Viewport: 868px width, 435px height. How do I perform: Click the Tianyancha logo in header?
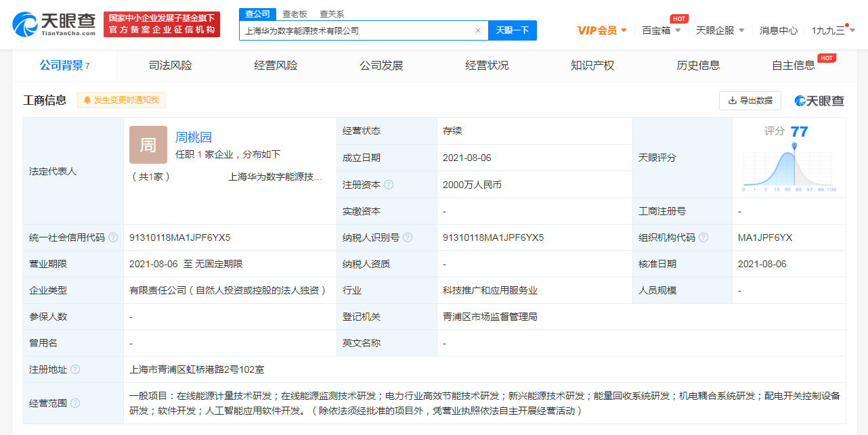pyautogui.click(x=54, y=24)
